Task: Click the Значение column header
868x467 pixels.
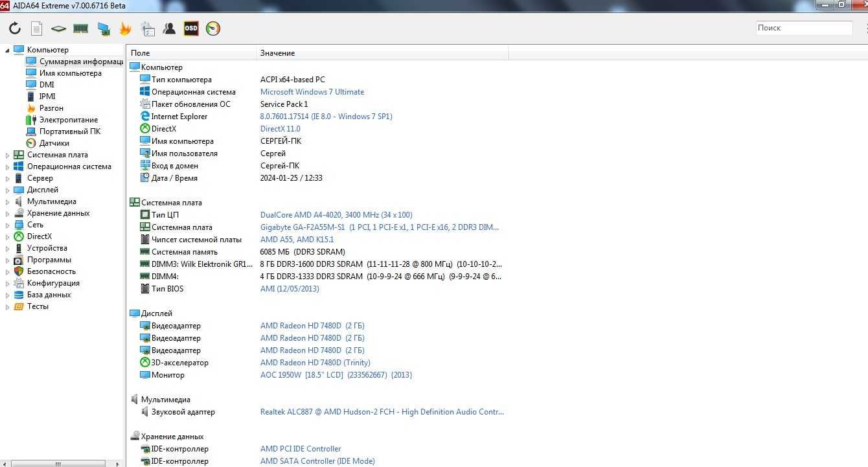Action: point(382,53)
